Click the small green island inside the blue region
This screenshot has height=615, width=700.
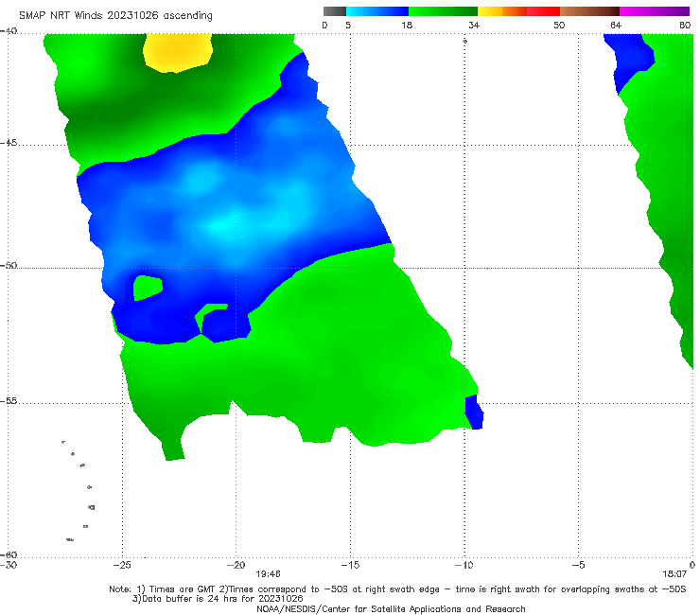(x=148, y=288)
